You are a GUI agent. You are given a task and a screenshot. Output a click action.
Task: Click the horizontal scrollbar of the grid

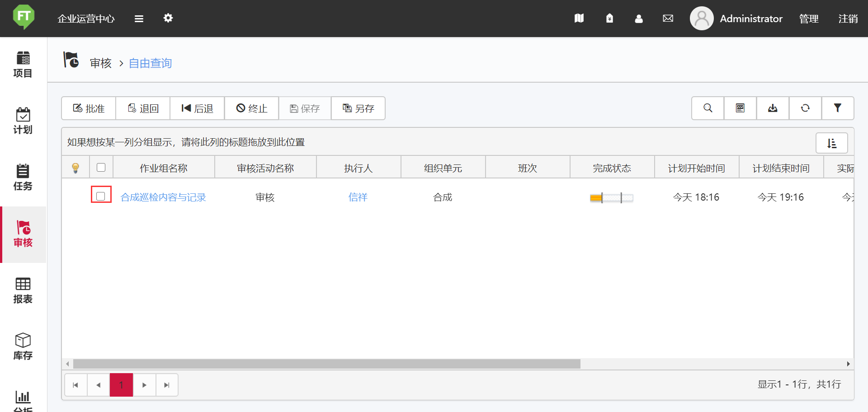pyautogui.click(x=326, y=364)
